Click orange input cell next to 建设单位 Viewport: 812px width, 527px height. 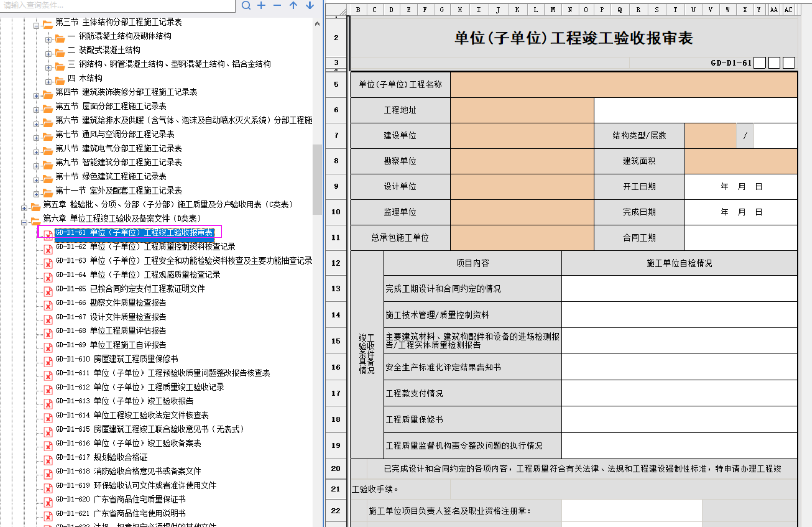click(522, 135)
